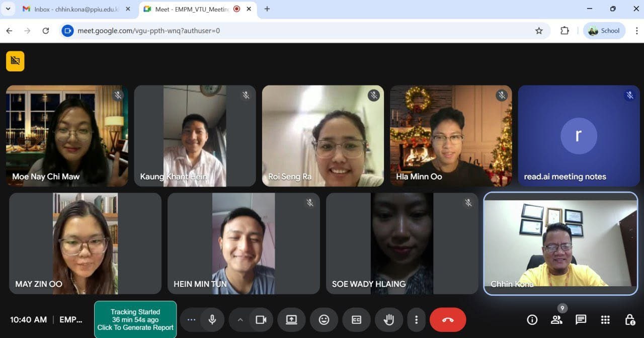Open the School profile button

(604, 31)
